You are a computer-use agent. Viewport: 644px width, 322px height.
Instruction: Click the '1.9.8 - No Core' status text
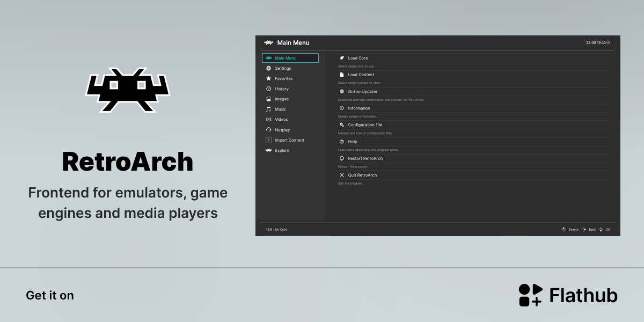tap(276, 230)
